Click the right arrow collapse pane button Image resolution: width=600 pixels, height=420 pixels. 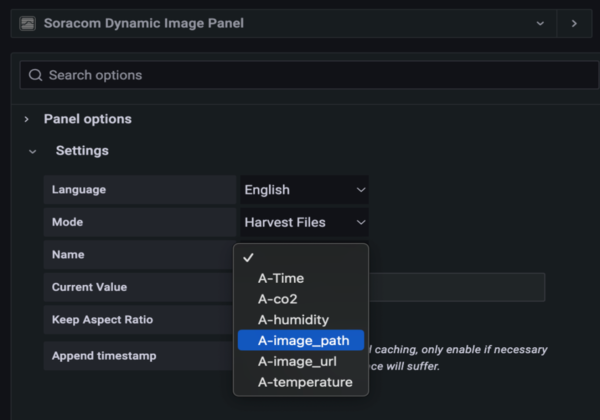click(574, 22)
